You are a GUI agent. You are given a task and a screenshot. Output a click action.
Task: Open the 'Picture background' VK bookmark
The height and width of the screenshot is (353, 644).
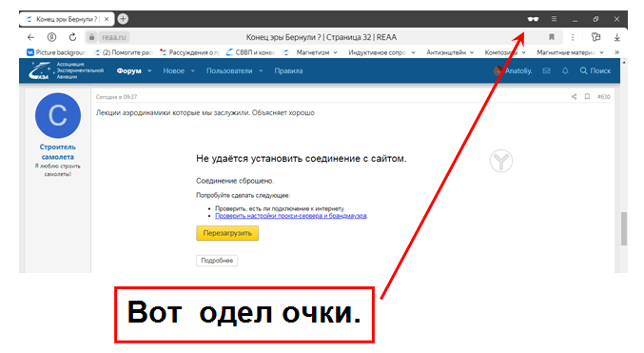57,52
